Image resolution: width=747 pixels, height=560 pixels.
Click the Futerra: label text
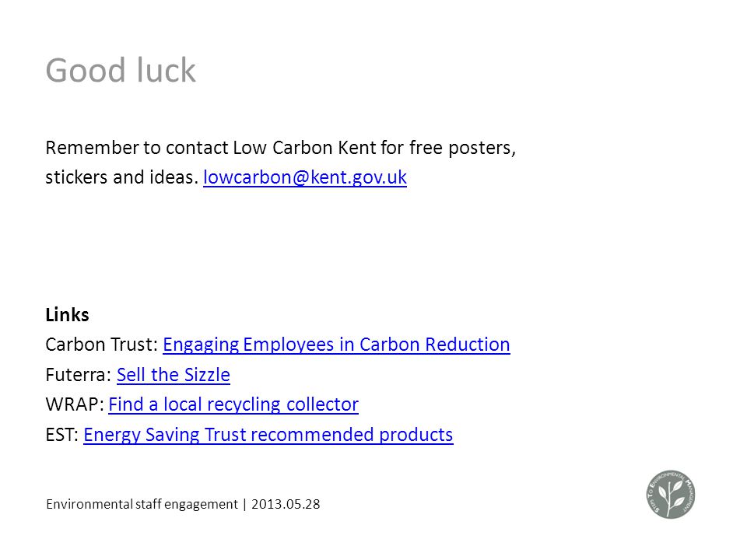point(79,375)
